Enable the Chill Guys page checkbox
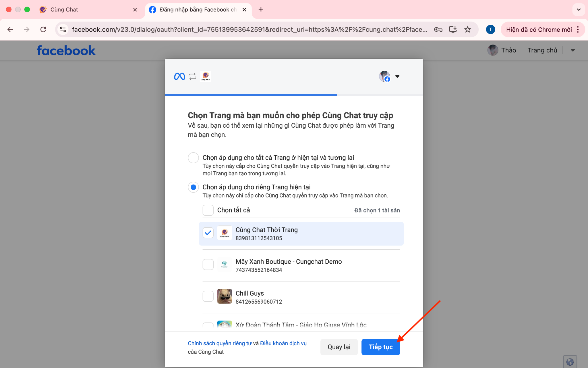Image resolution: width=588 pixels, height=368 pixels. [x=208, y=296]
